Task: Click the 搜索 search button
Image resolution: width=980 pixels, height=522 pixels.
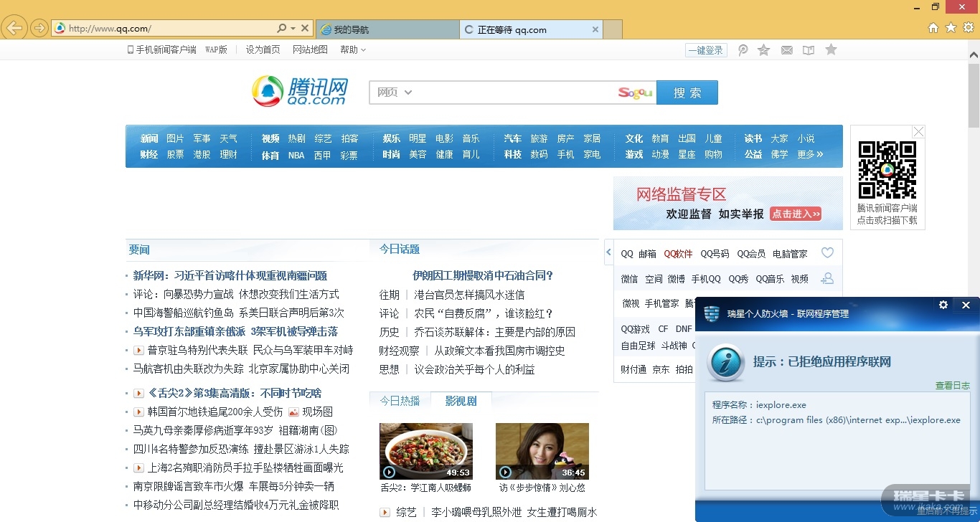Action: pyautogui.click(x=687, y=92)
